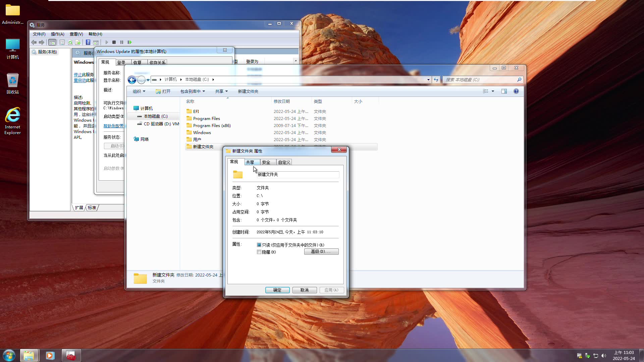Refresh the services list
This screenshot has width=644, height=362.
pyautogui.click(x=70, y=42)
